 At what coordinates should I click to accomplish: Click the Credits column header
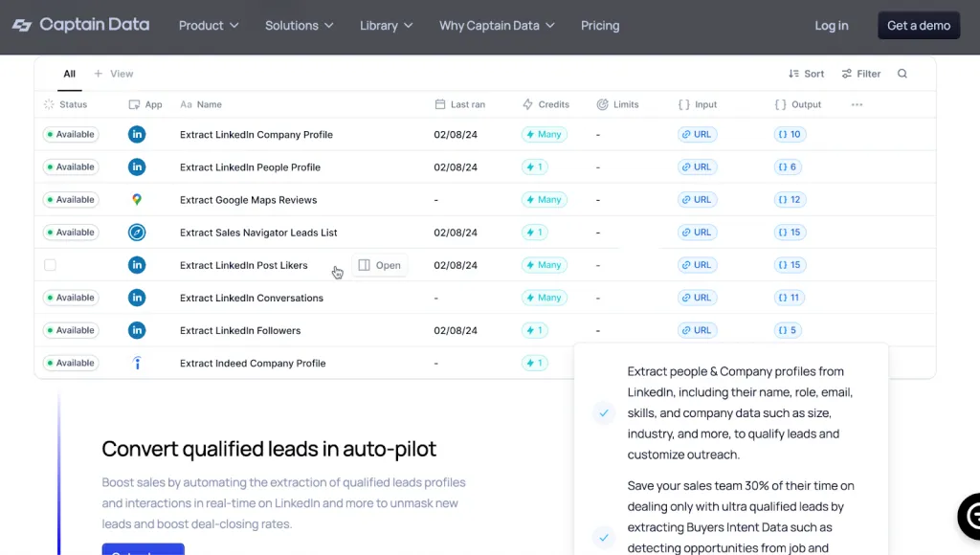tap(546, 104)
